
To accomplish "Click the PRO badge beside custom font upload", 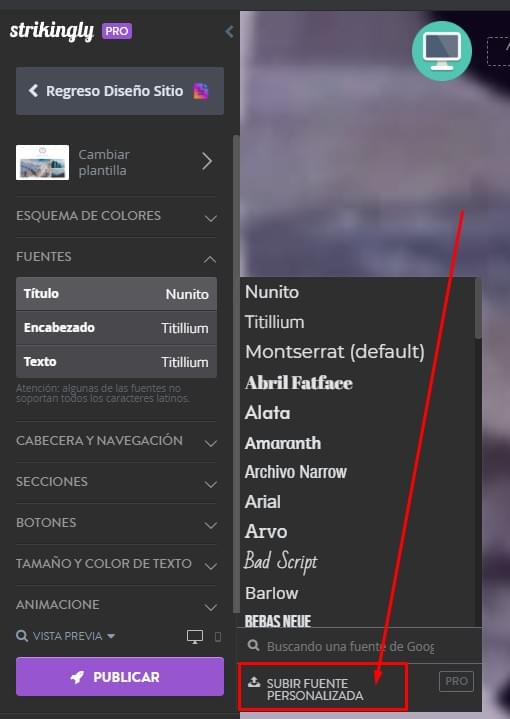I will point(456,681).
